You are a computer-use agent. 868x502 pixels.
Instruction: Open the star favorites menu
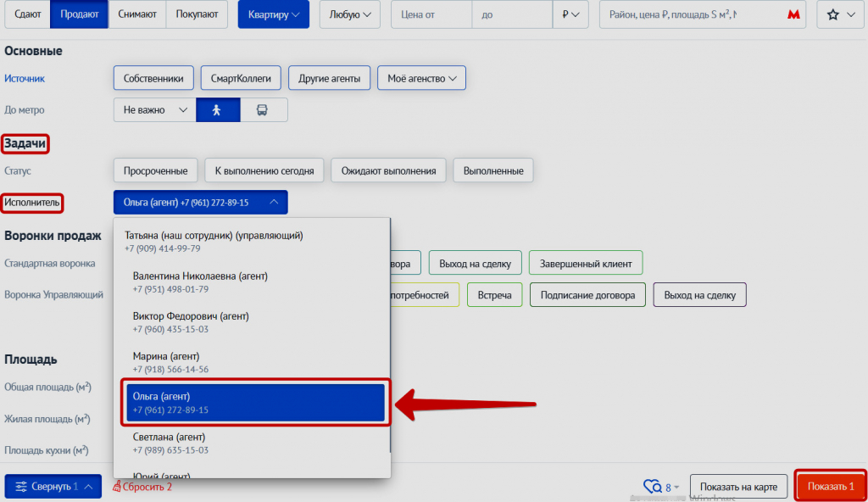[840, 14]
